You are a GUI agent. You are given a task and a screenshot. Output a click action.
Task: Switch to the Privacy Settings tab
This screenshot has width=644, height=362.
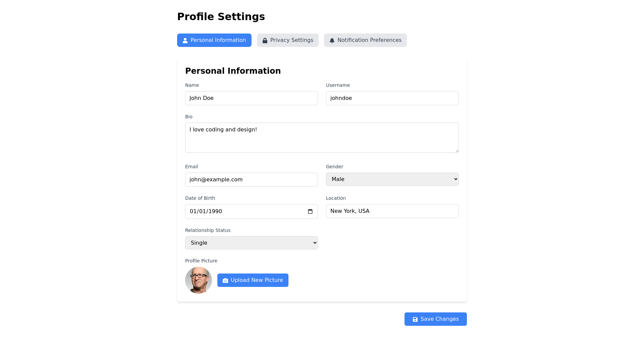point(287,40)
